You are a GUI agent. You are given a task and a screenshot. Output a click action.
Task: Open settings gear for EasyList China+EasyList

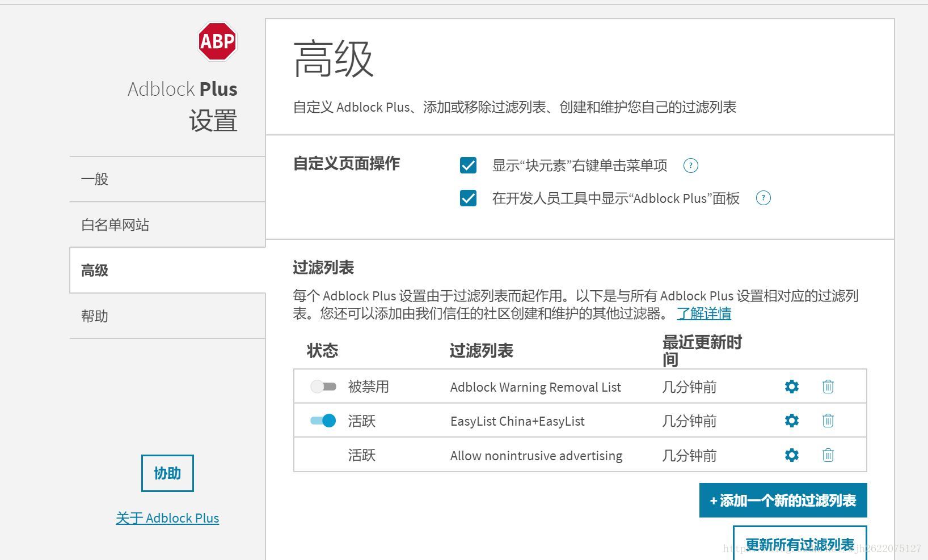[x=792, y=421]
